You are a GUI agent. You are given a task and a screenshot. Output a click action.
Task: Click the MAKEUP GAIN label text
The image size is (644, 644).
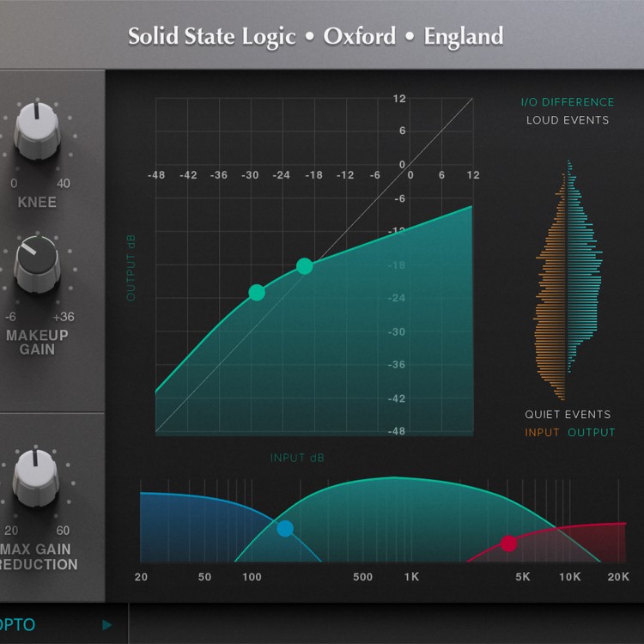click(37, 342)
